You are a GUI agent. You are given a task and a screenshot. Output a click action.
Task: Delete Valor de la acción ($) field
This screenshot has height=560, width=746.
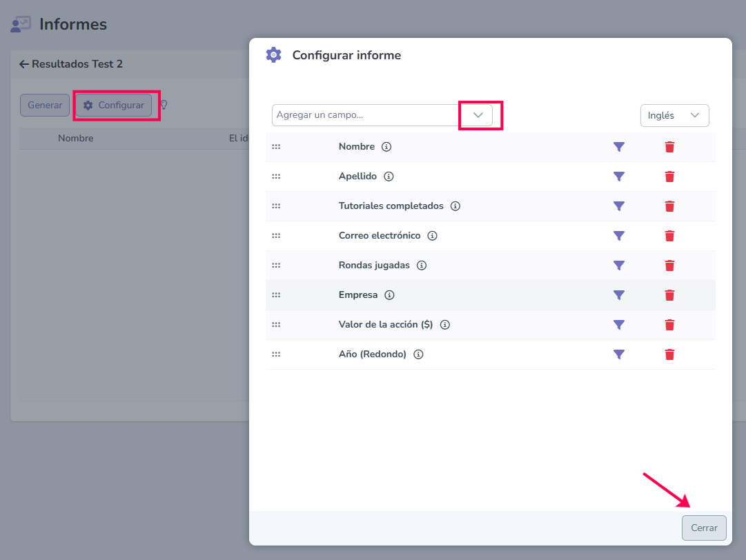click(669, 325)
